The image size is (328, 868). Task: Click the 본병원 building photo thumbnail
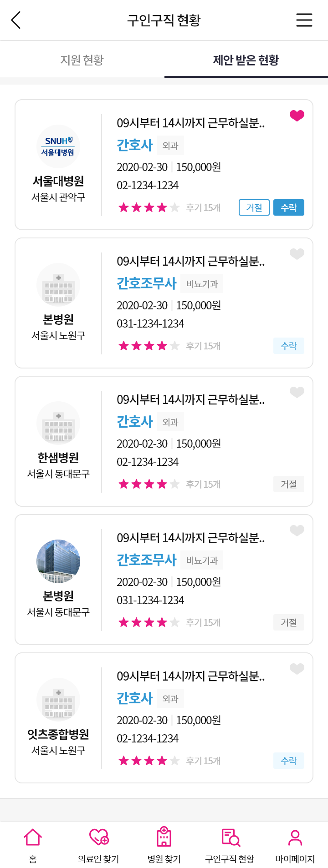pyautogui.click(x=58, y=561)
